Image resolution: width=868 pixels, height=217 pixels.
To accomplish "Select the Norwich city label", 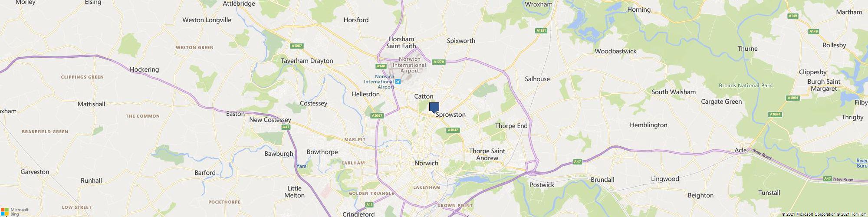I will pos(427,163).
